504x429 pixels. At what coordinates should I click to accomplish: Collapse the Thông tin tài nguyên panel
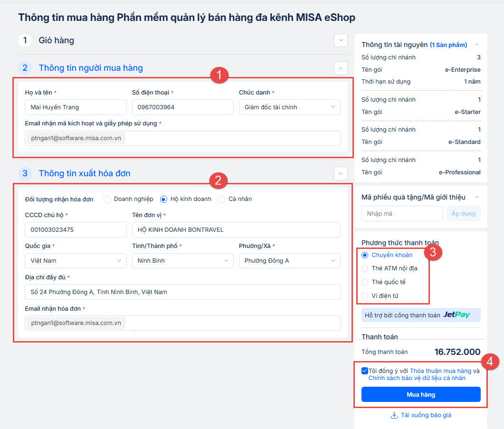point(477,45)
